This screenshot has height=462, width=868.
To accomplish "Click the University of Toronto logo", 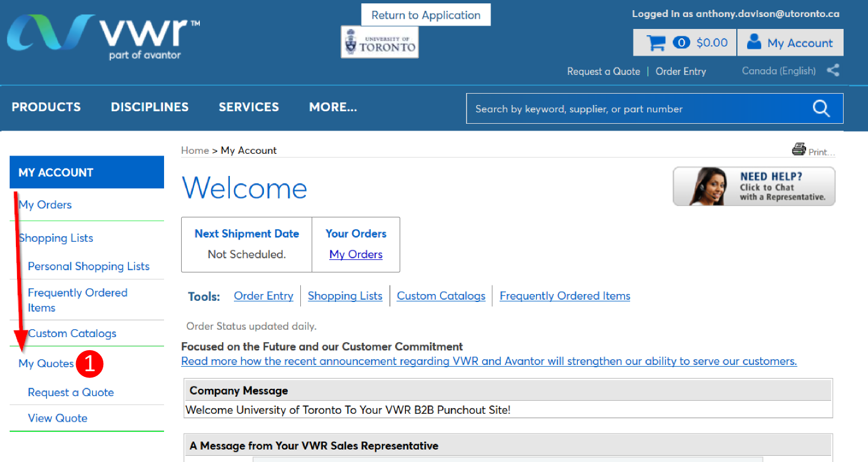I will pos(380,43).
